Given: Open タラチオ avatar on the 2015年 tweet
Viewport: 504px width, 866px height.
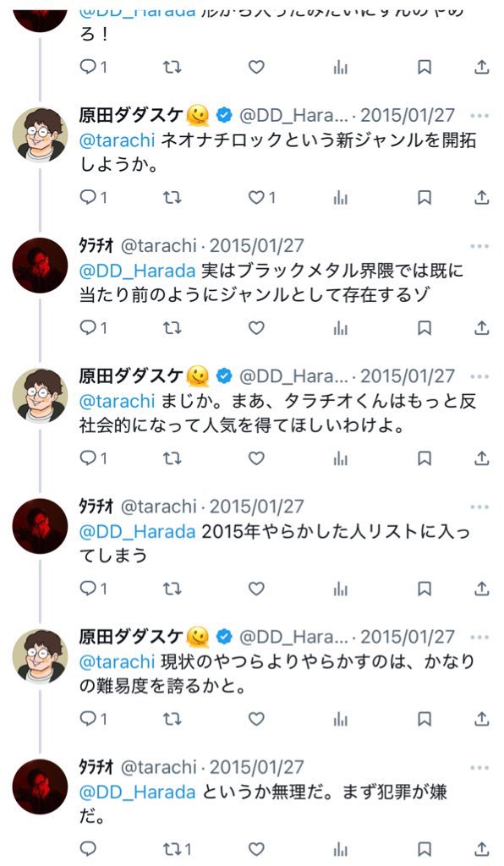Looking at the screenshot, I should tap(40, 526).
